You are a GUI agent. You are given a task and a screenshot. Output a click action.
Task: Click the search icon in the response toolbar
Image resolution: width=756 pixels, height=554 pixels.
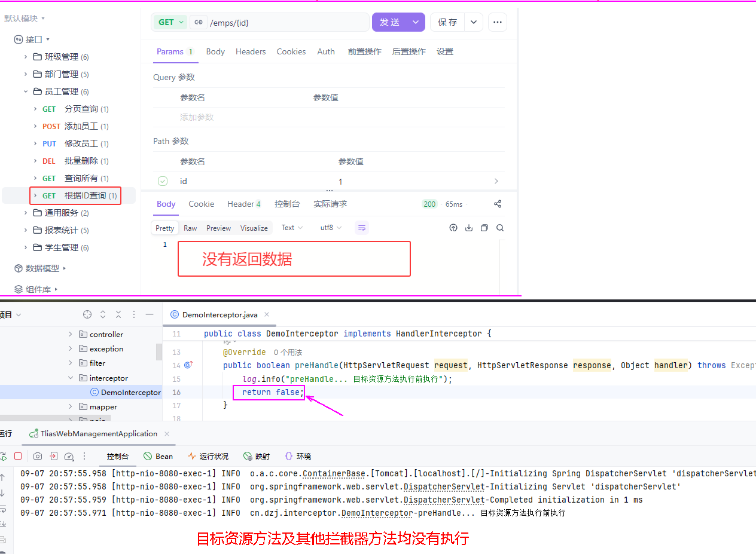500,228
